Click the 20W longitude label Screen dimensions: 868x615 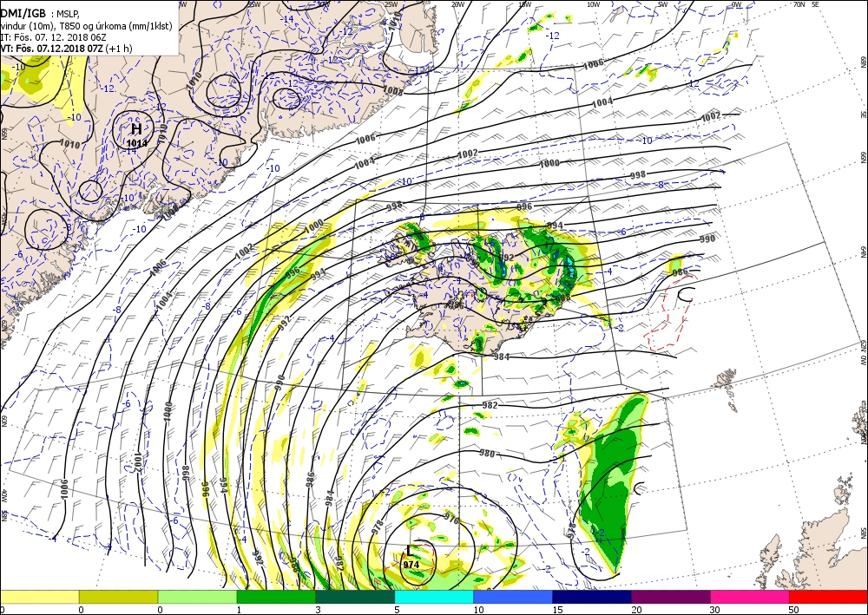pyautogui.click(x=457, y=4)
